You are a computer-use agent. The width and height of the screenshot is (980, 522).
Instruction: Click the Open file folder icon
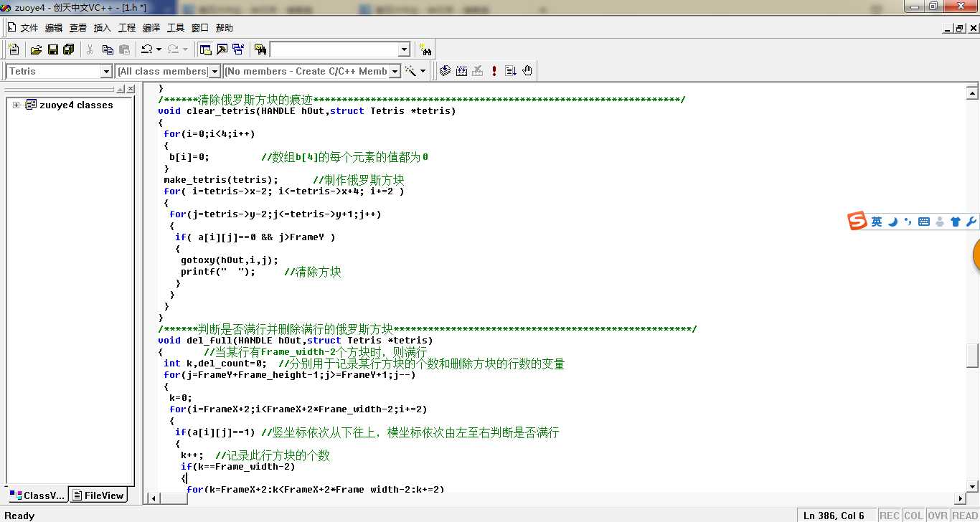tap(36, 49)
